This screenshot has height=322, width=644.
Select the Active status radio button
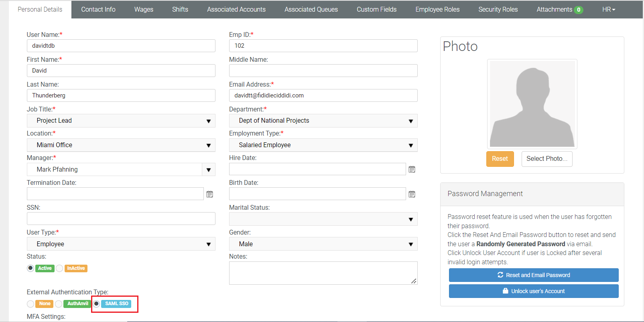pos(30,268)
